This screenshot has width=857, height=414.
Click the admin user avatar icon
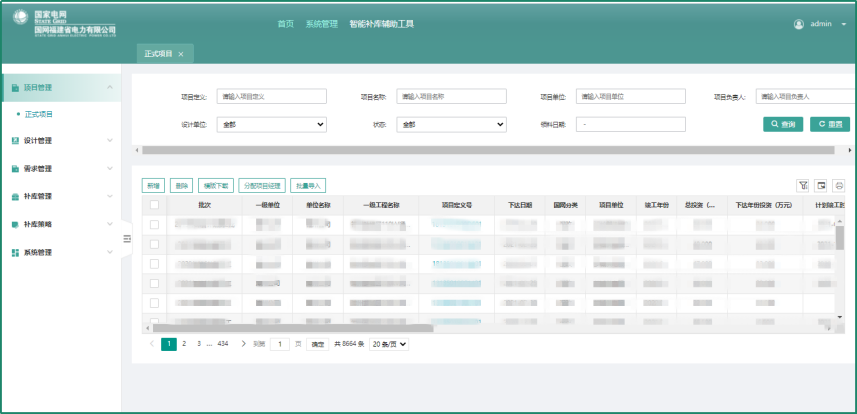[x=799, y=23]
